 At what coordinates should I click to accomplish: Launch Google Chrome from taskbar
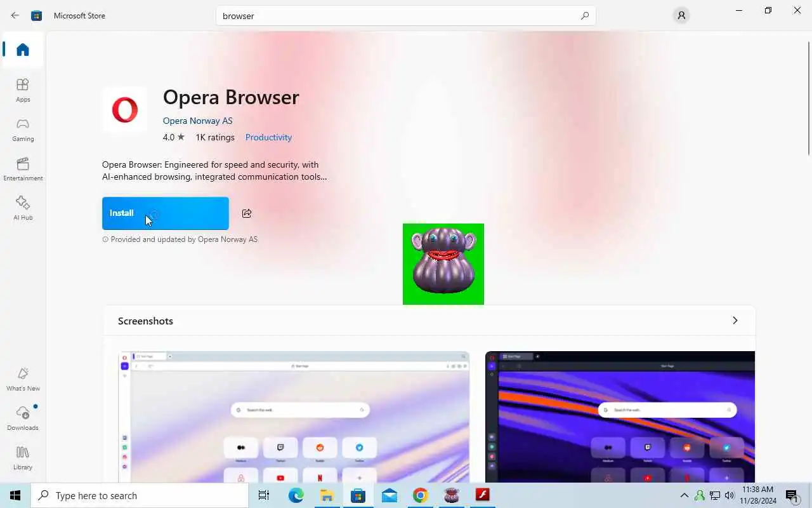pos(420,495)
